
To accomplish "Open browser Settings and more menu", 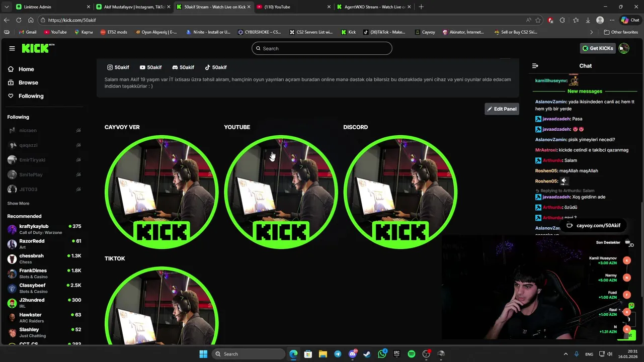I will click(612, 20).
